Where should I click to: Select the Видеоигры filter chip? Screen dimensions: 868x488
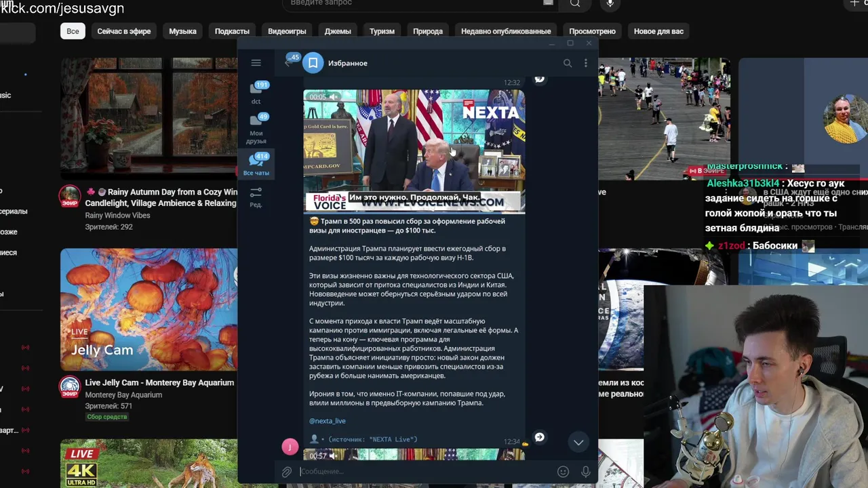(x=287, y=31)
